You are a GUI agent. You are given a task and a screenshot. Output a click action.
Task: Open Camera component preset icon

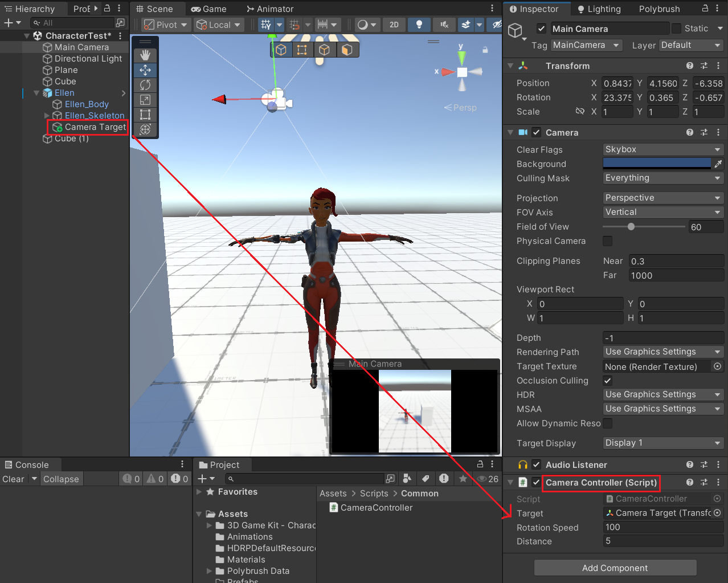click(x=704, y=132)
